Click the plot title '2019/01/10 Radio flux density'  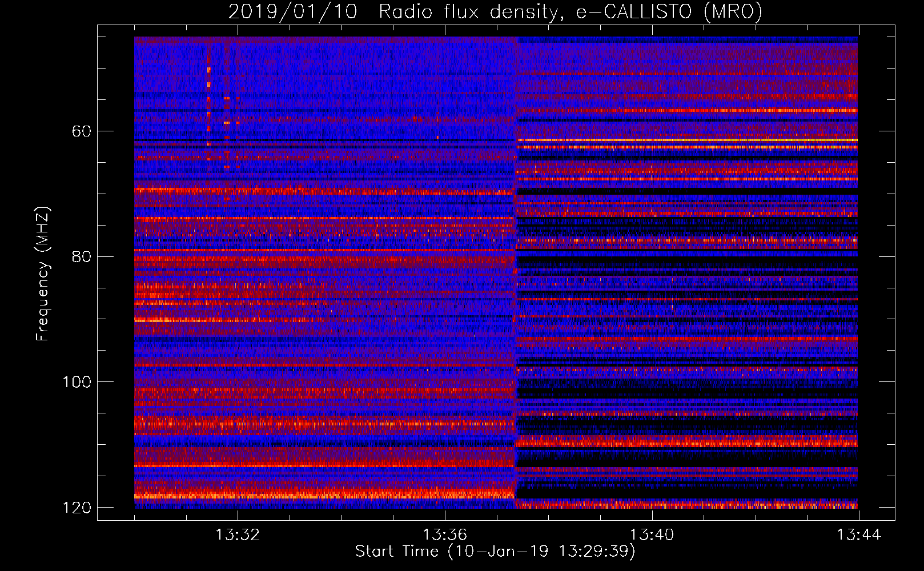tap(496, 11)
